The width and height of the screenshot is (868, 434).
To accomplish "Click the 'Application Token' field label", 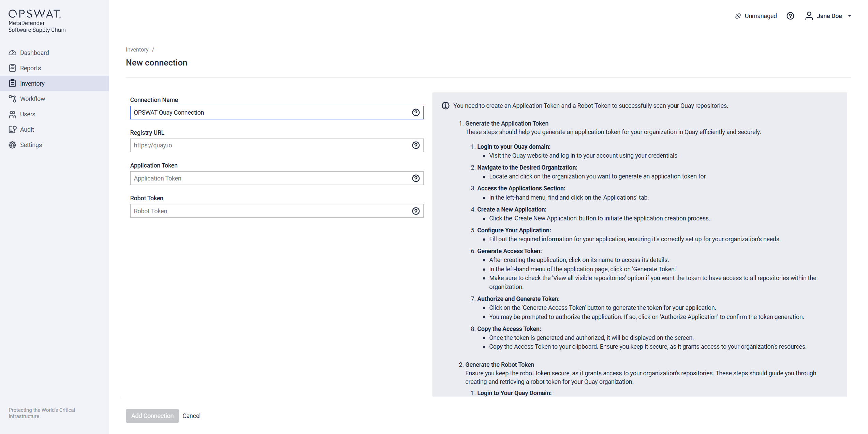I will point(154,165).
